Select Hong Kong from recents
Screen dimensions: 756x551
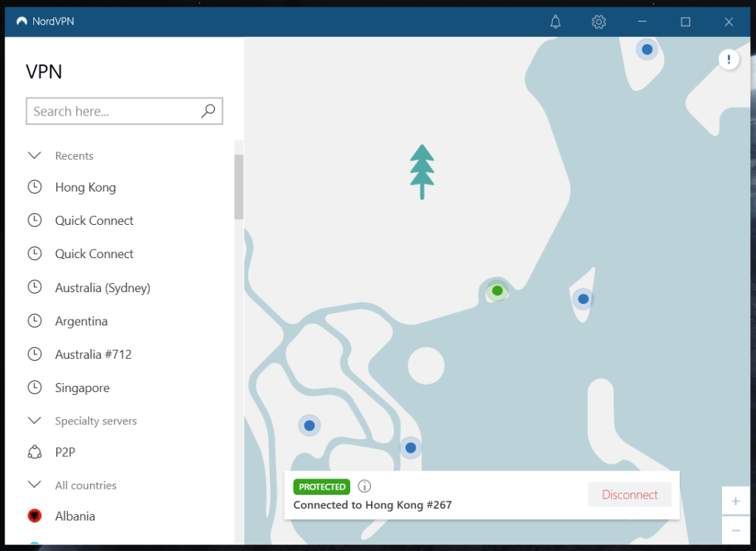[85, 187]
